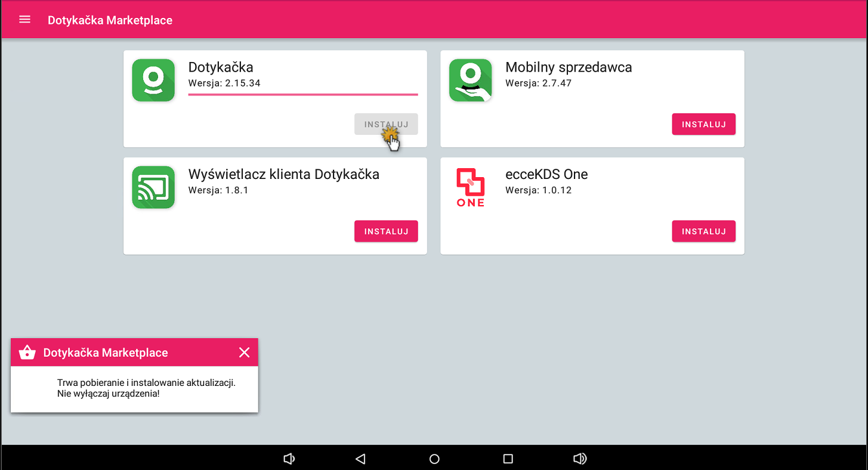Click the basket icon in the notification
868x470 pixels.
click(27, 352)
